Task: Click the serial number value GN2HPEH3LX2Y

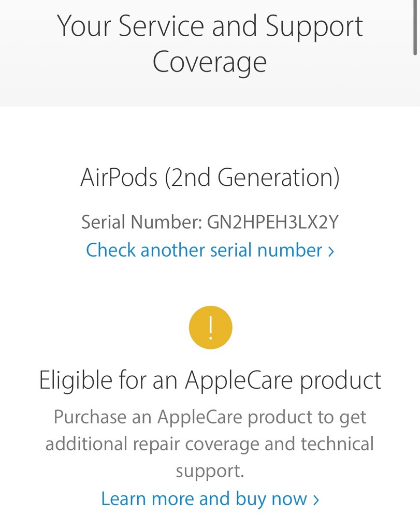Action: [273, 222]
